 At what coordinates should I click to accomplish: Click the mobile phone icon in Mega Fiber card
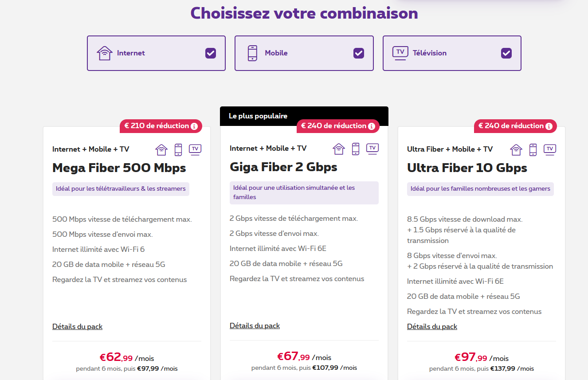(x=178, y=150)
